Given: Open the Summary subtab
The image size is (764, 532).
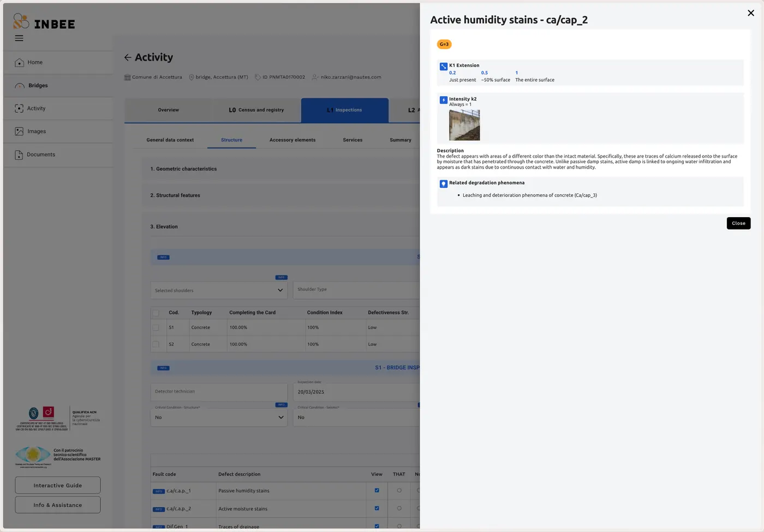Looking at the screenshot, I should point(401,140).
